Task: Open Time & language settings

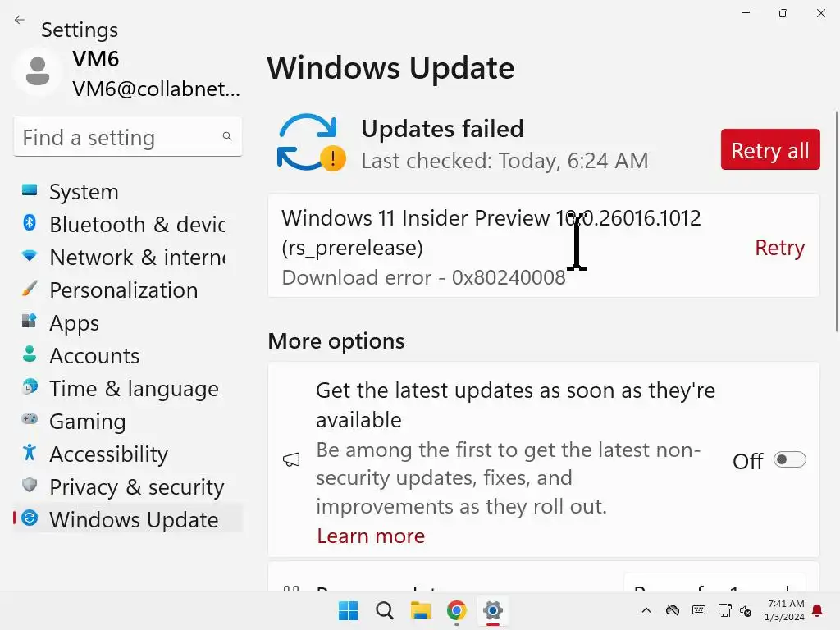Action: pos(128,388)
